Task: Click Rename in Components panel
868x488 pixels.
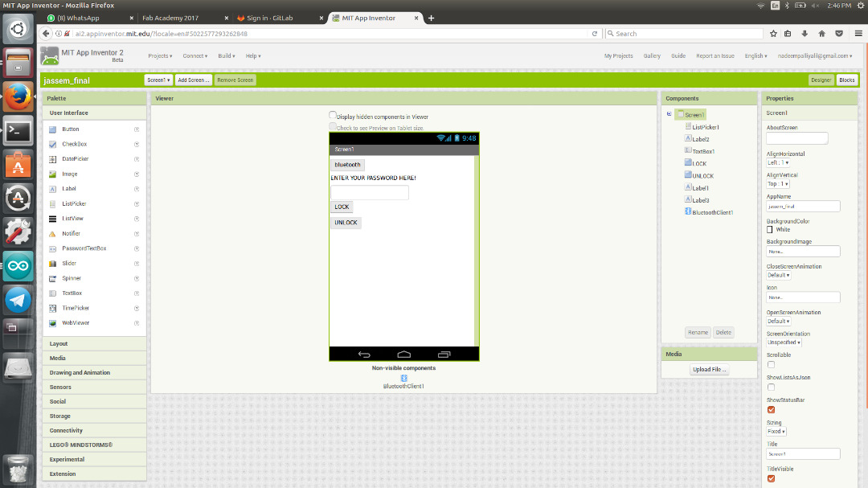Action: pos(698,332)
